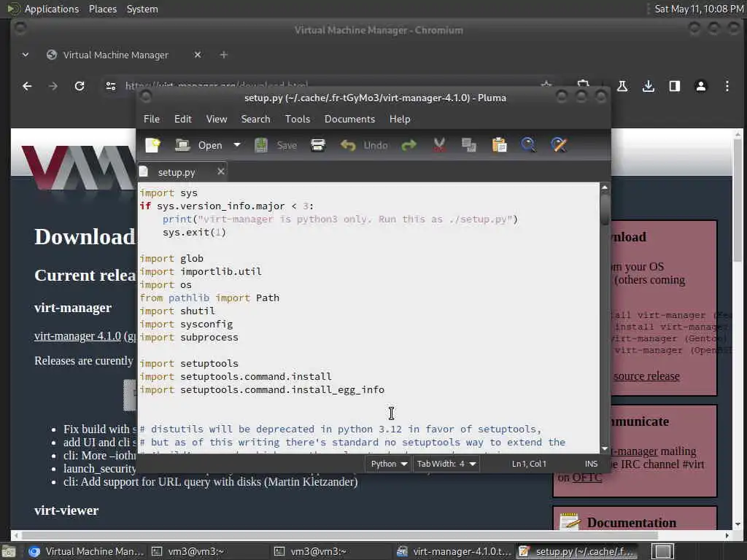
Task: Close the setup.py tab in Pluma
Action: (220, 171)
